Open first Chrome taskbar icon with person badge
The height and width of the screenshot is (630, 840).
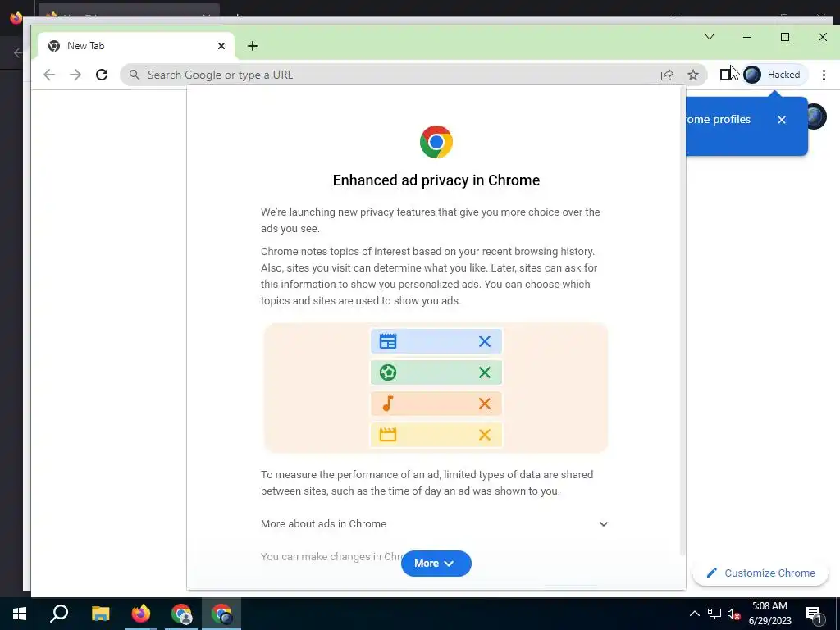click(x=181, y=614)
